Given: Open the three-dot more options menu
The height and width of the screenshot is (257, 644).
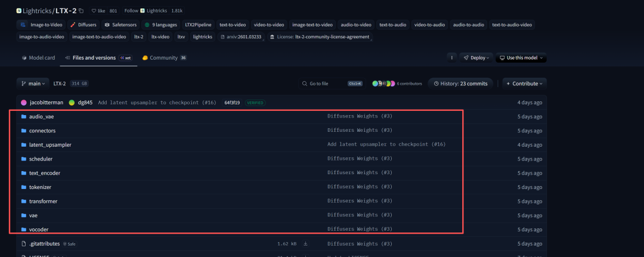Looking at the screenshot, I should pos(452,58).
